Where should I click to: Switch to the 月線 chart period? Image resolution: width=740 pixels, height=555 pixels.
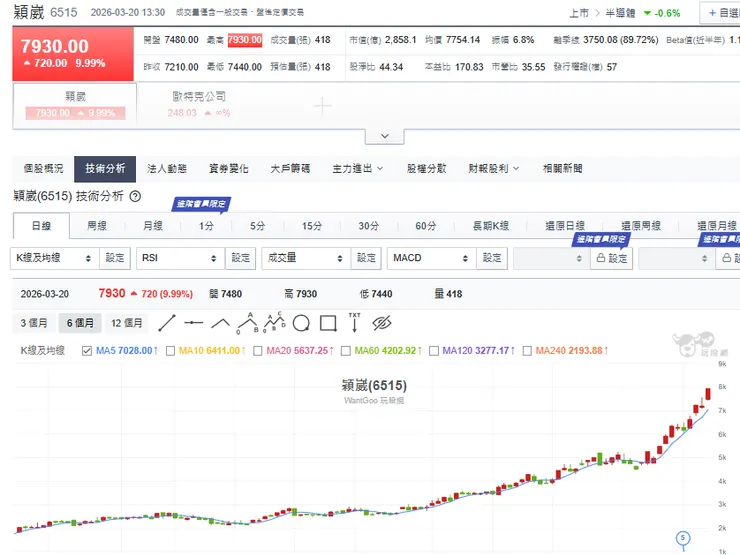[152, 226]
